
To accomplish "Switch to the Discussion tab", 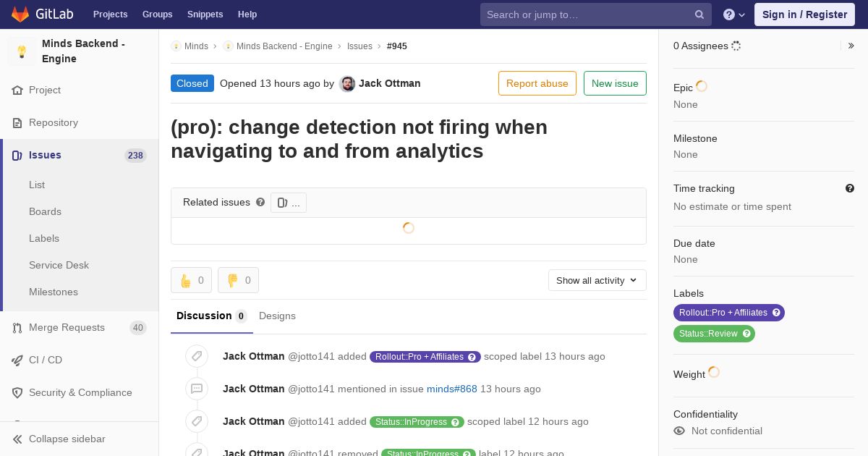I will tap(212, 316).
